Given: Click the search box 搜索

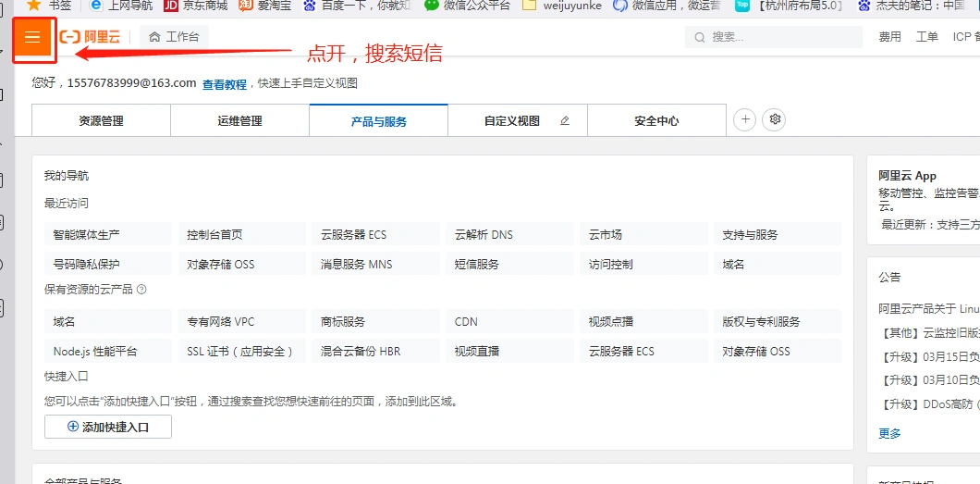Looking at the screenshot, I should (774, 37).
